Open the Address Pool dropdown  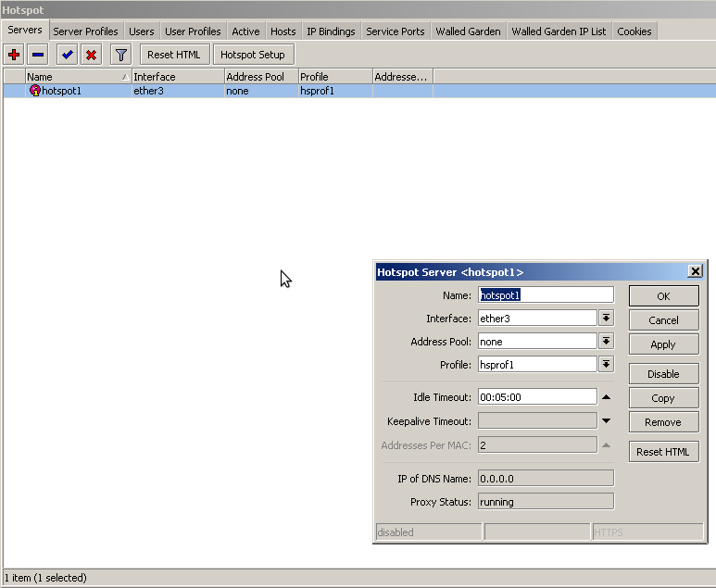pos(607,341)
